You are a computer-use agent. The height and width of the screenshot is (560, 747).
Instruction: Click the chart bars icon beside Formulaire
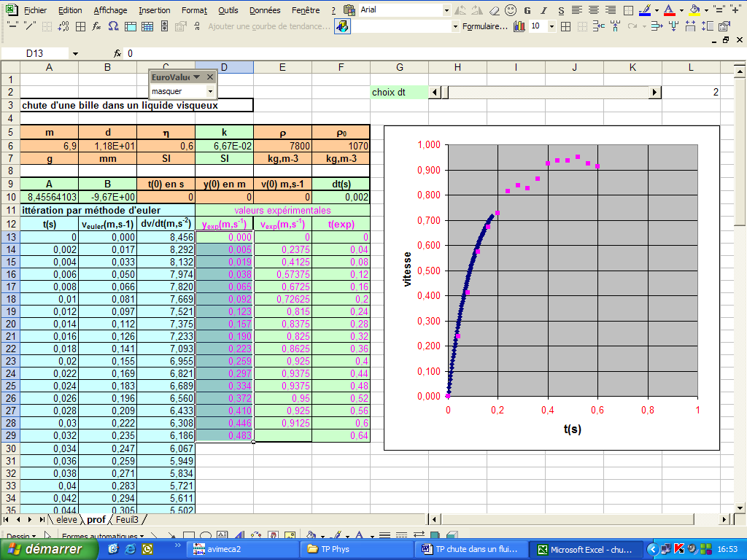[x=519, y=26]
